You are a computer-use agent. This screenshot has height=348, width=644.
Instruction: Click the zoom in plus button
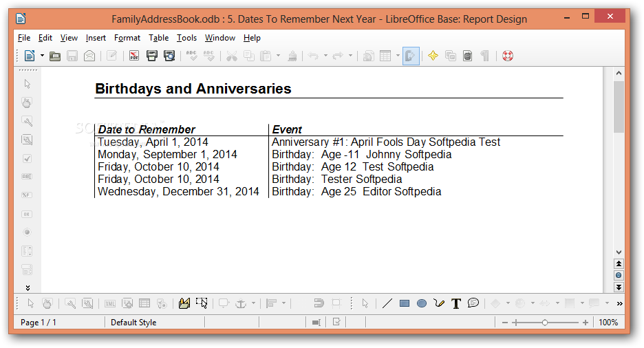pyautogui.click(x=586, y=323)
